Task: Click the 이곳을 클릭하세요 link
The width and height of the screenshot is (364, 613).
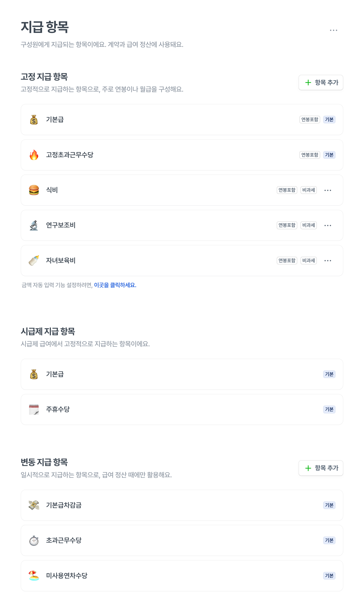Action: point(115,285)
